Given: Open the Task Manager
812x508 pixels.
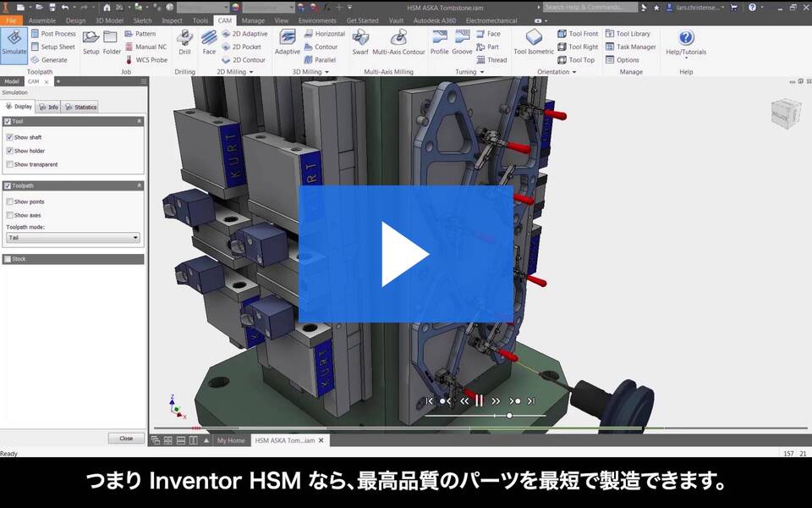Looking at the screenshot, I should click(x=631, y=47).
